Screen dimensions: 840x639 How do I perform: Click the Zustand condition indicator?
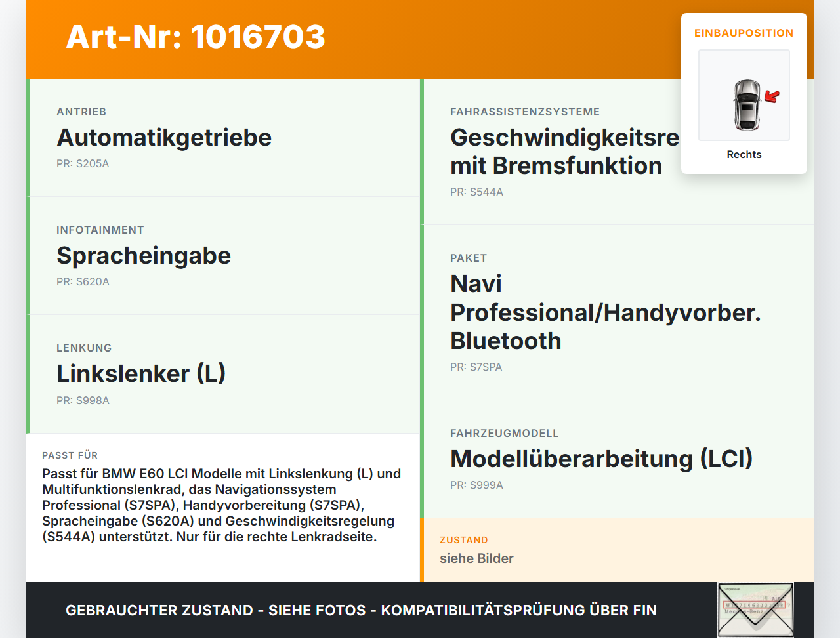click(476, 558)
